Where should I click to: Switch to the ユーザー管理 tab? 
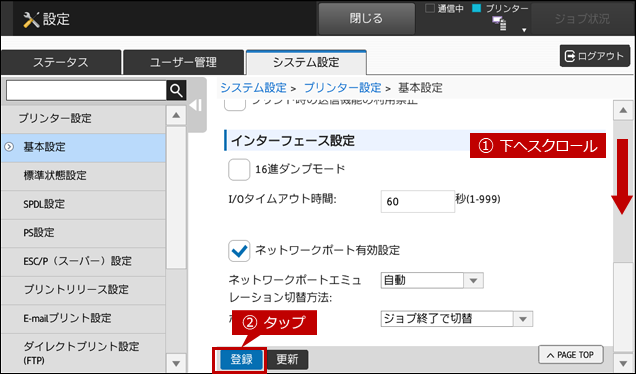coord(183,62)
